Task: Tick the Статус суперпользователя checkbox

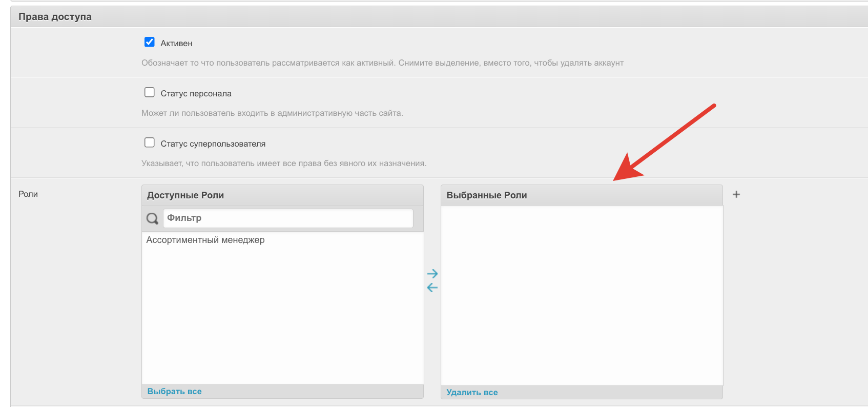Action: coord(150,143)
